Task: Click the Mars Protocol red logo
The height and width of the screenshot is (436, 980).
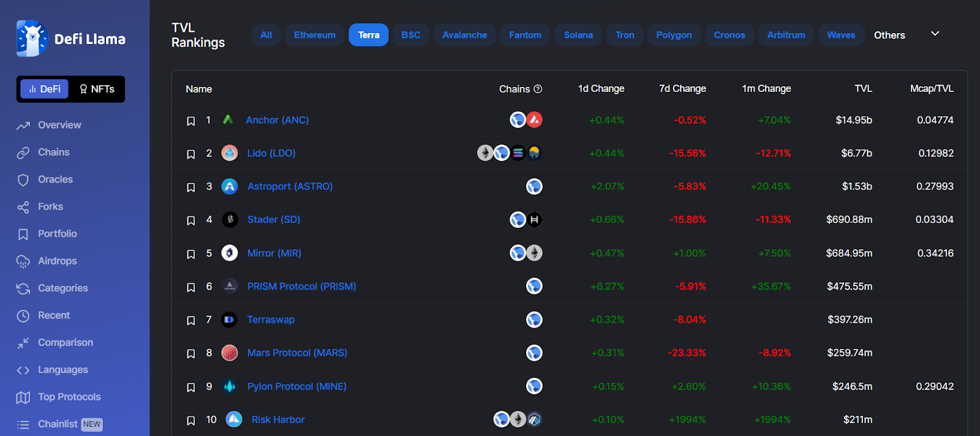Action: (230, 353)
